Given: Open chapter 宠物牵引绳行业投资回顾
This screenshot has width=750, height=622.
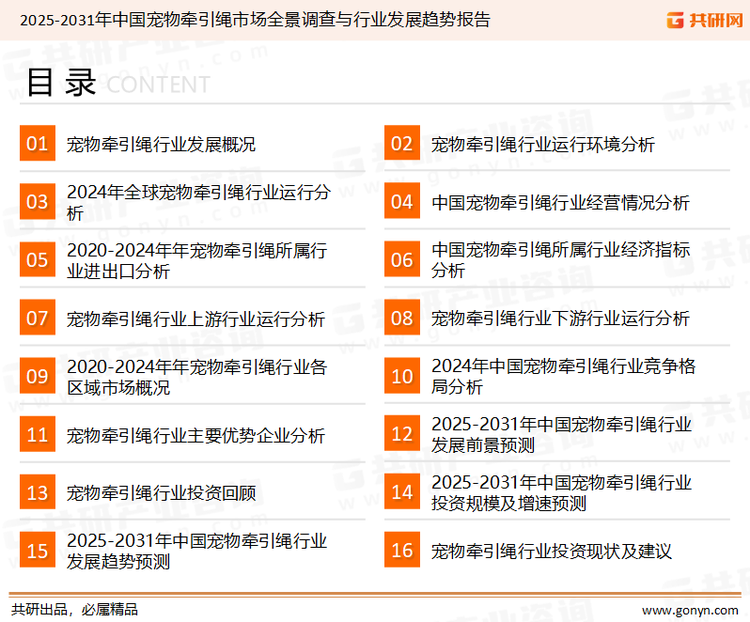Looking at the screenshot, I should click(x=161, y=493).
